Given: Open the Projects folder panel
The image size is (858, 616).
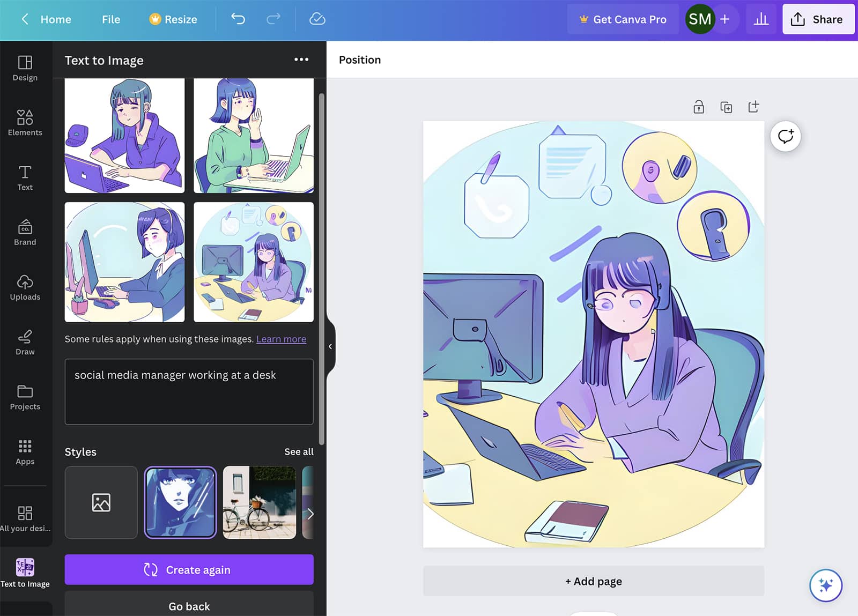Looking at the screenshot, I should click(x=25, y=397).
